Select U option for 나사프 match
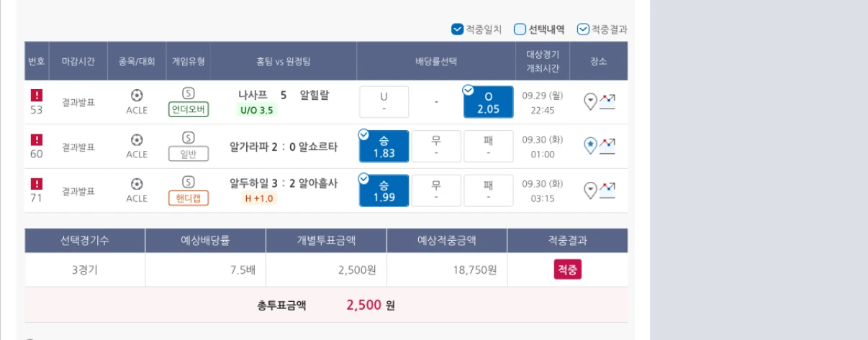Viewport: 868px width, 340px height. click(x=384, y=102)
